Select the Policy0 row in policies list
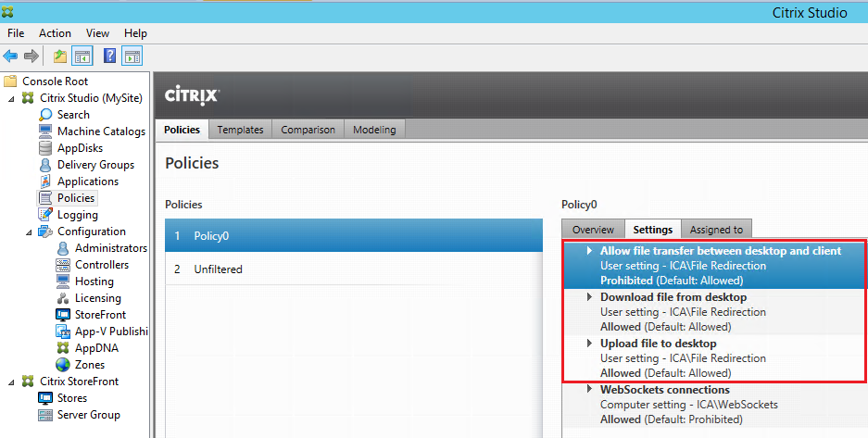 click(354, 235)
